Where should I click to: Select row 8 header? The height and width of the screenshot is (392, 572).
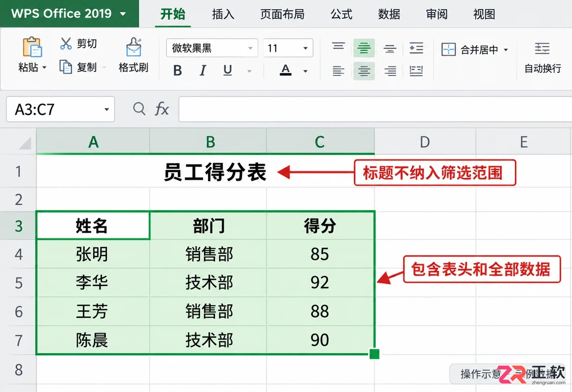[18, 370]
